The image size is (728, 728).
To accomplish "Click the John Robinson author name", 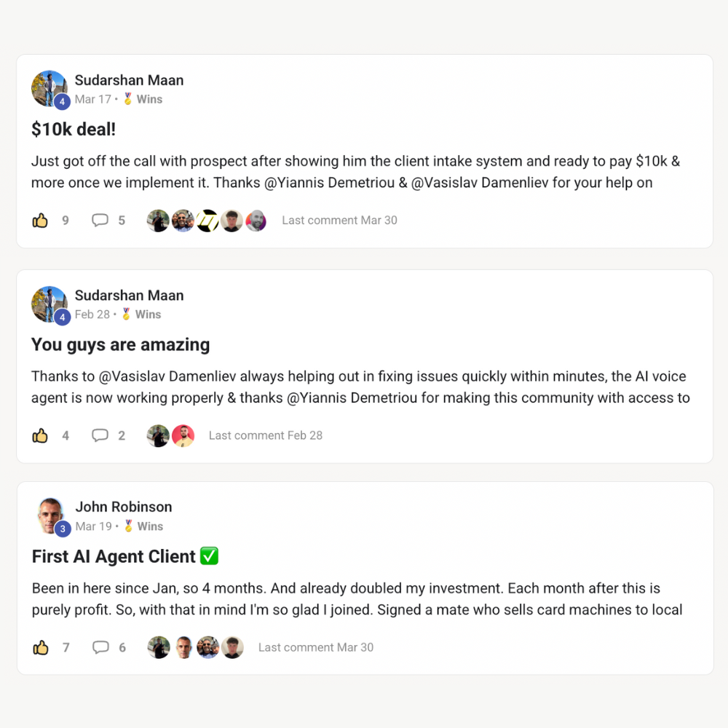I will pyautogui.click(x=124, y=507).
